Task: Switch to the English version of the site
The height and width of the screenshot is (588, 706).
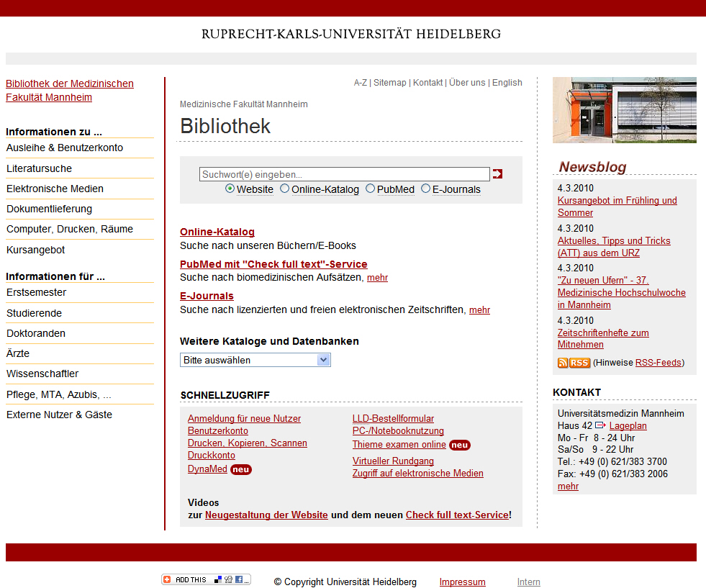Action: [x=507, y=83]
